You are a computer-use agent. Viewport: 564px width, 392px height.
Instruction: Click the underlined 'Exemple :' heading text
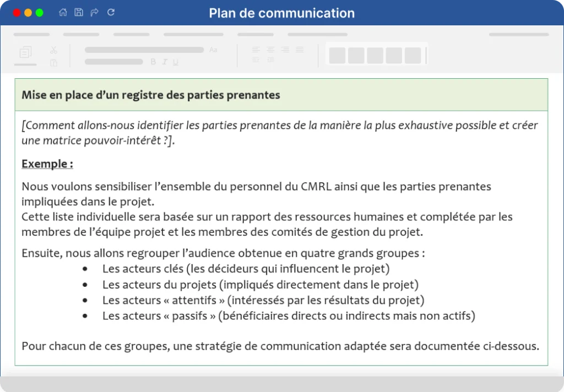tap(47, 164)
